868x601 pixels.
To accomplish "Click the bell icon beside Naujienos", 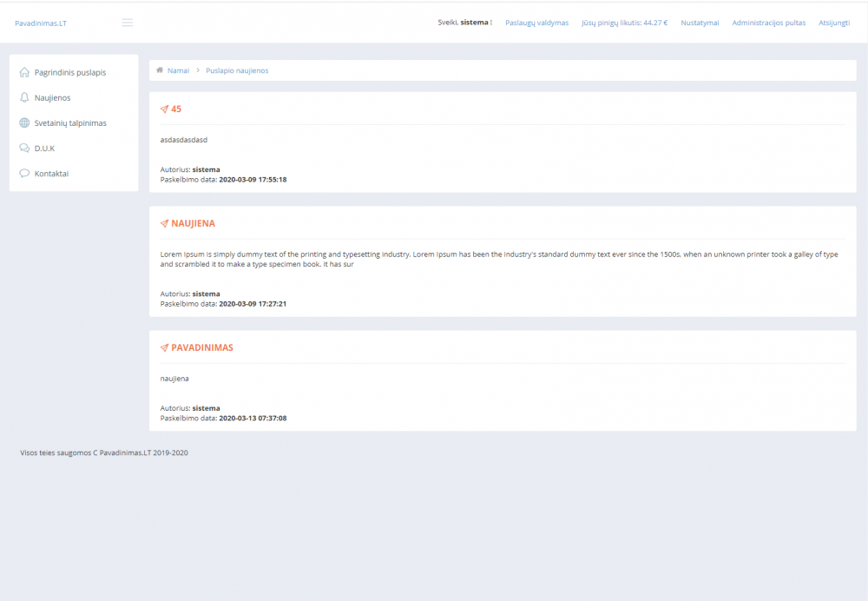I will pyautogui.click(x=24, y=97).
